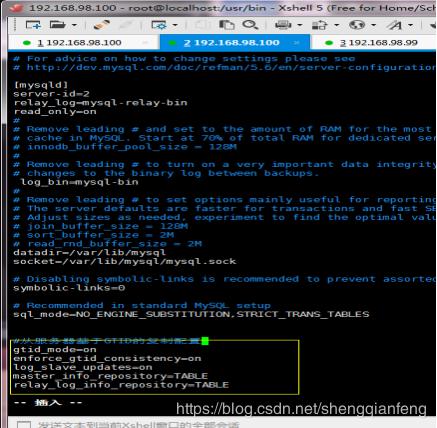This screenshot has width=437, height=428.
Task: Click the Paste clipboard icon
Action: tap(227, 25)
